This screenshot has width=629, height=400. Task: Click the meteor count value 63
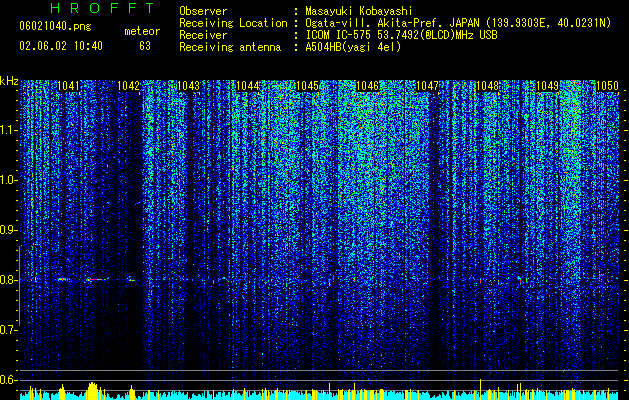pos(145,46)
